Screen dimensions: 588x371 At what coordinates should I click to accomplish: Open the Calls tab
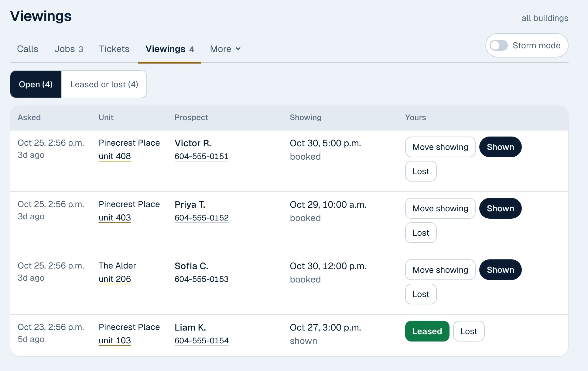(x=28, y=49)
